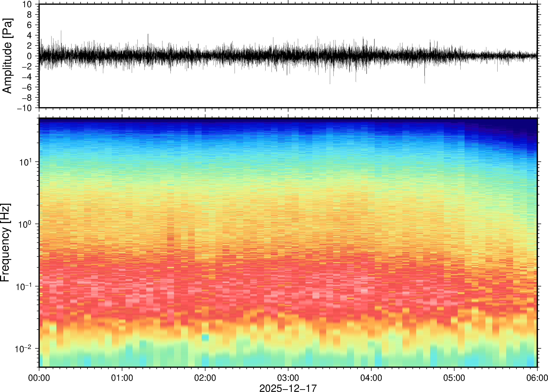This screenshot has width=548, height=392.
Task: Click the 10¹ frequency tick label
Action: coord(25,162)
